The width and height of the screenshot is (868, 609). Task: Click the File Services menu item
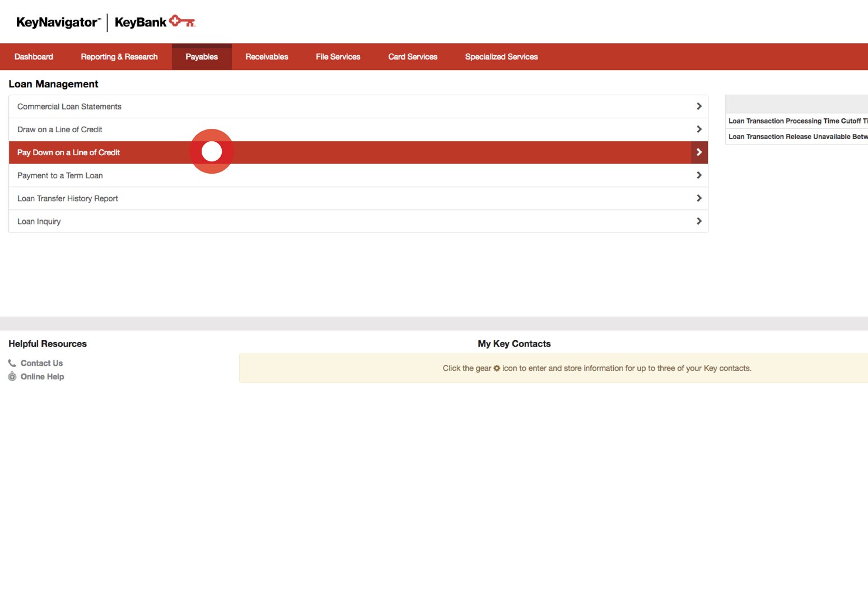coord(338,56)
